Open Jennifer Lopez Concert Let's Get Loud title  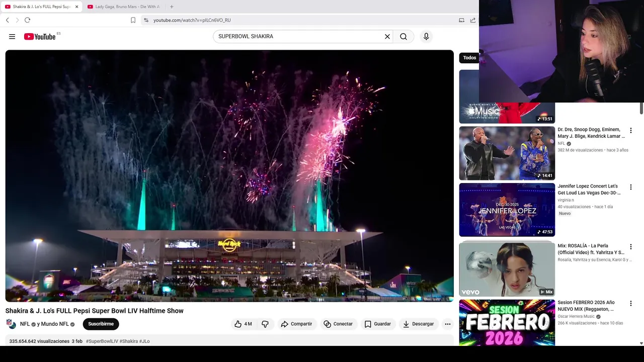(589, 190)
